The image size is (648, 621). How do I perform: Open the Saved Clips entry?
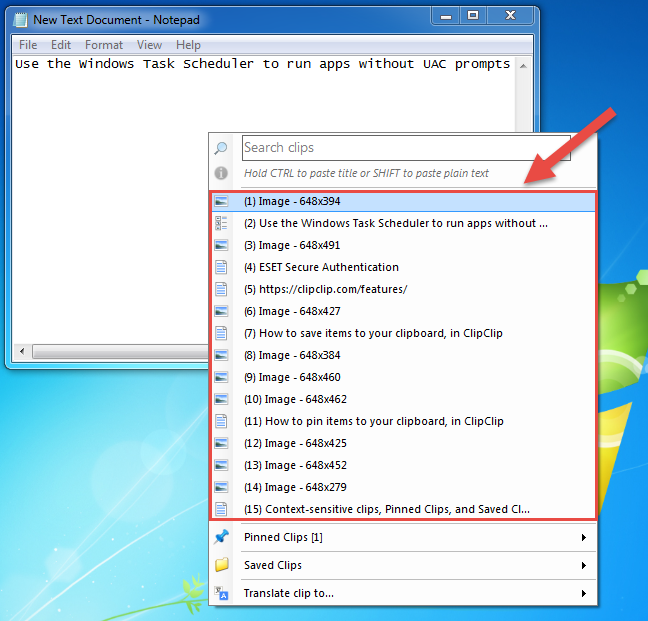pyautogui.click(x=403, y=565)
